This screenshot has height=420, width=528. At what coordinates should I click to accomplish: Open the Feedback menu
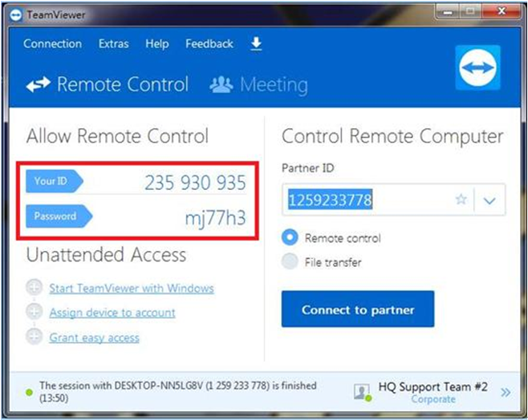209,44
